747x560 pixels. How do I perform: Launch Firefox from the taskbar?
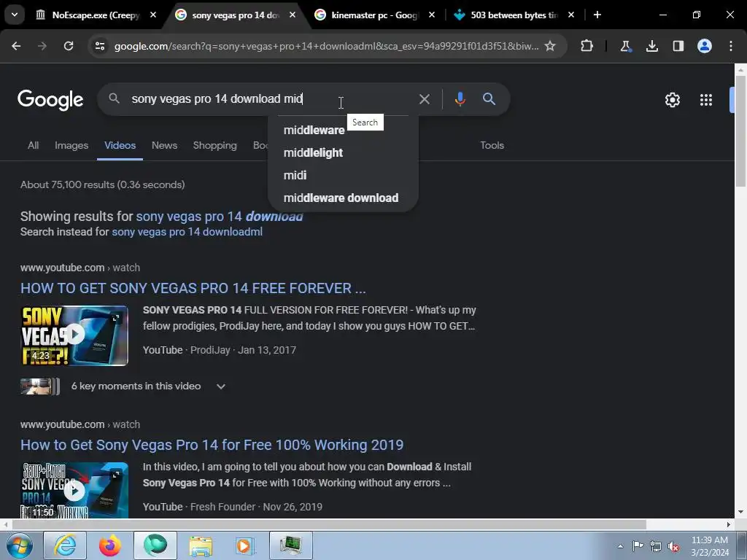[109, 545]
